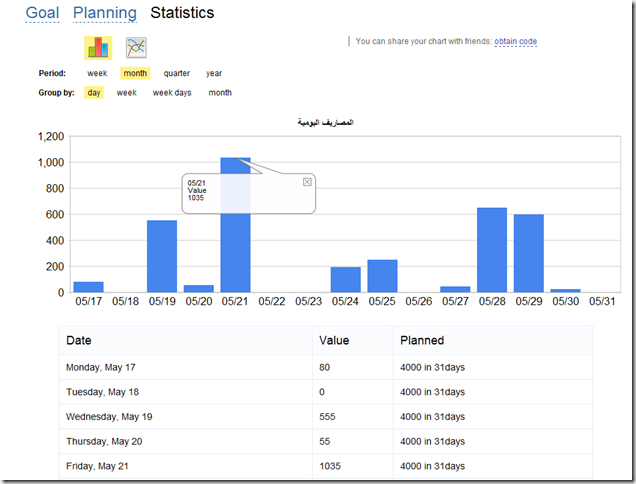The width and height of the screenshot is (636, 484).
Task: Open the Goal tab
Action: [43, 14]
